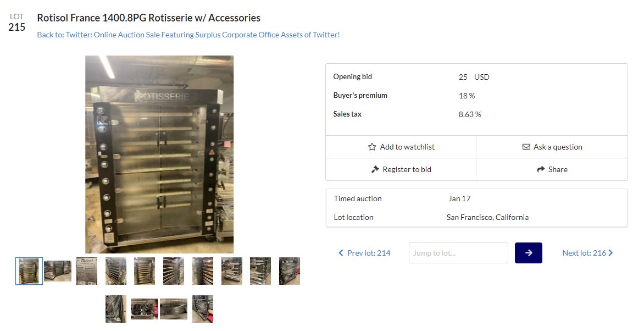Click the Share arrow icon
Image resolution: width=644 pixels, height=331 pixels.
pyautogui.click(x=541, y=169)
